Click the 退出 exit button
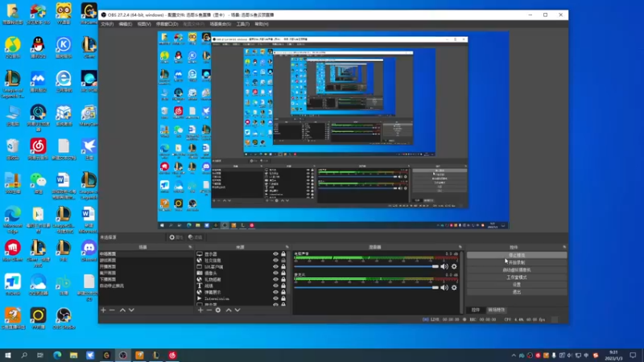644x362 pixels. [x=517, y=292]
